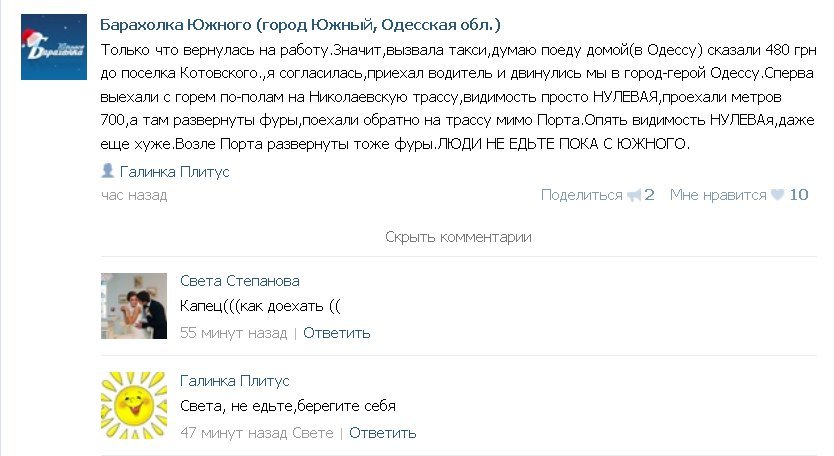
Task: View the share count of 2
Action: pos(649,195)
